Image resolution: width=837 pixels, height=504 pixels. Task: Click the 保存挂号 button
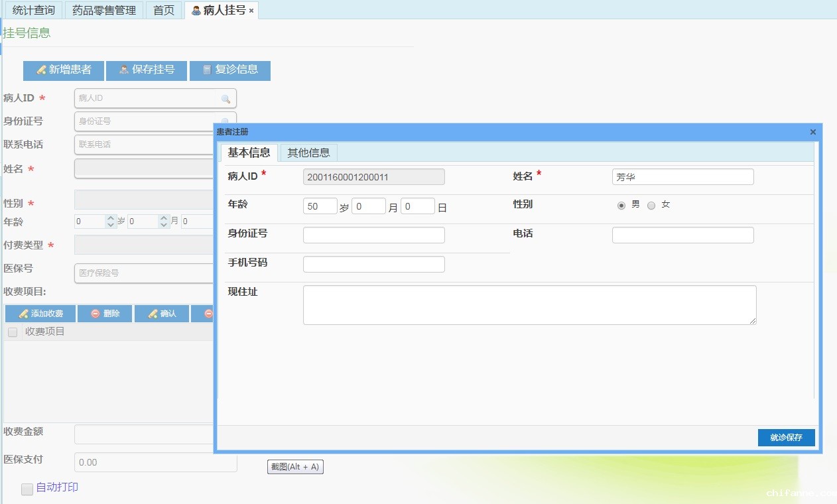[147, 70]
